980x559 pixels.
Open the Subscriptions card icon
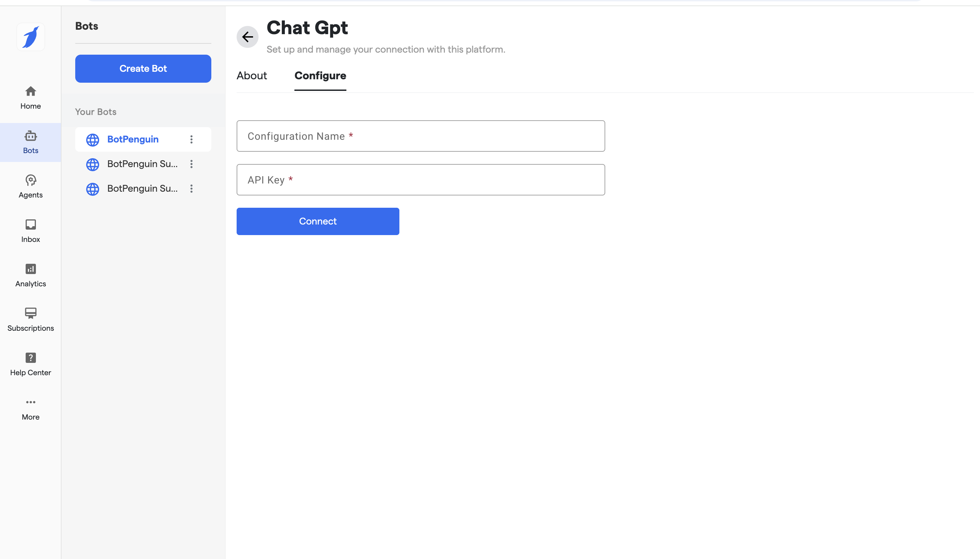click(x=31, y=313)
